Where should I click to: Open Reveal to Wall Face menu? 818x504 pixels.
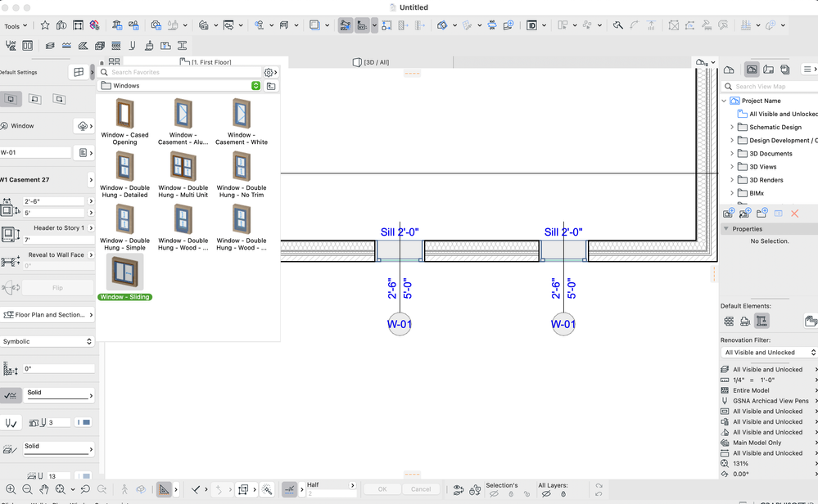pos(91,255)
